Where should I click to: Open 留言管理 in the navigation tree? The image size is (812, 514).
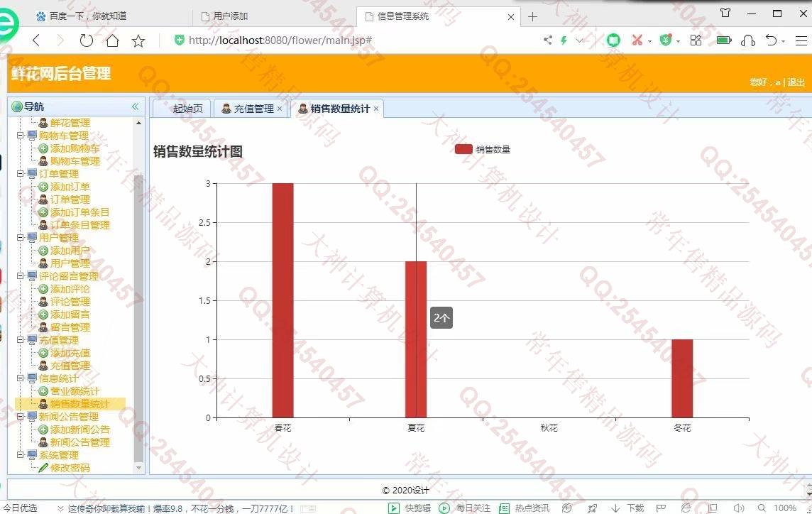(x=70, y=327)
